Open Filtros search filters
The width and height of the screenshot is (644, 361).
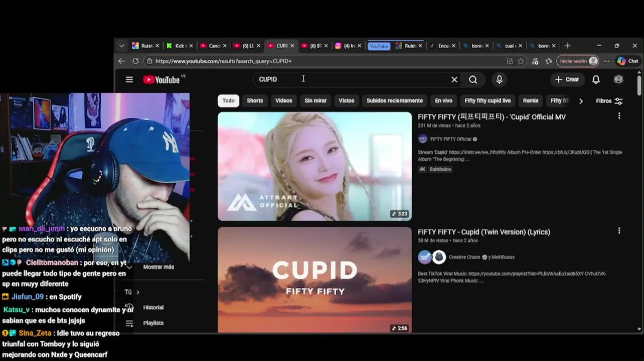click(x=609, y=101)
